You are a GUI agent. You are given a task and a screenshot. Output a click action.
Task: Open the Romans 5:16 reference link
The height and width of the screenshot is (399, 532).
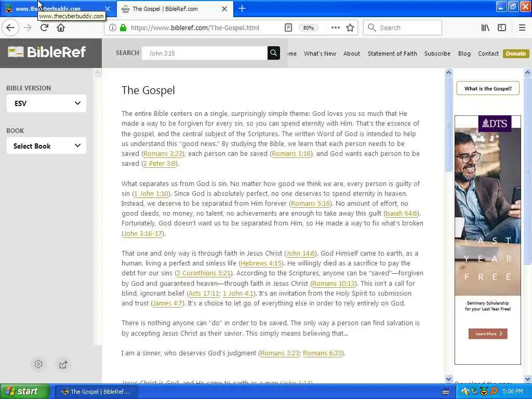(310, 204)
